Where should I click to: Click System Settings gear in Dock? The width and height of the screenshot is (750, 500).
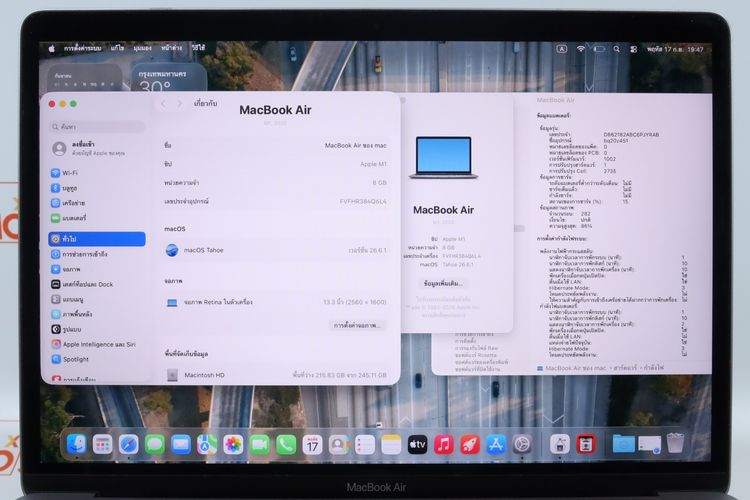522,445
